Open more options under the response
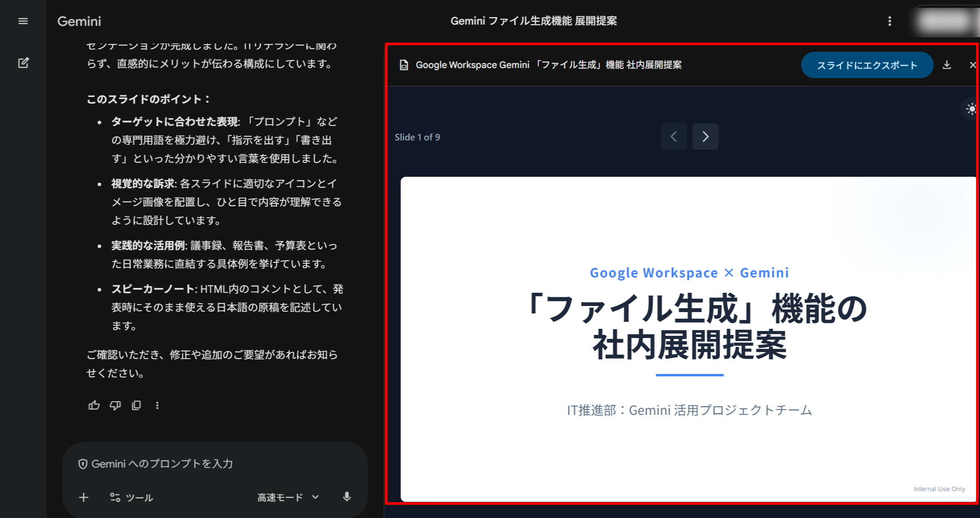 157,405
